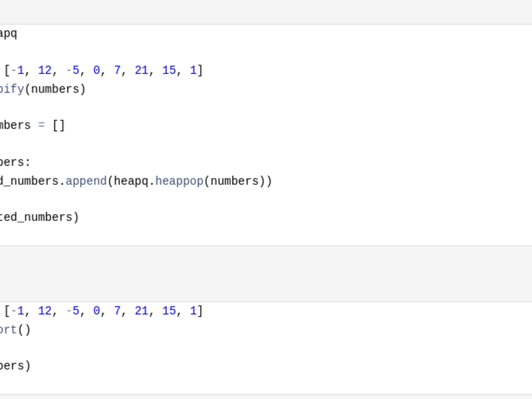Click the heapq text before .heappop
The height and width of the screenshot is (399, 532).
pos(131,181)
